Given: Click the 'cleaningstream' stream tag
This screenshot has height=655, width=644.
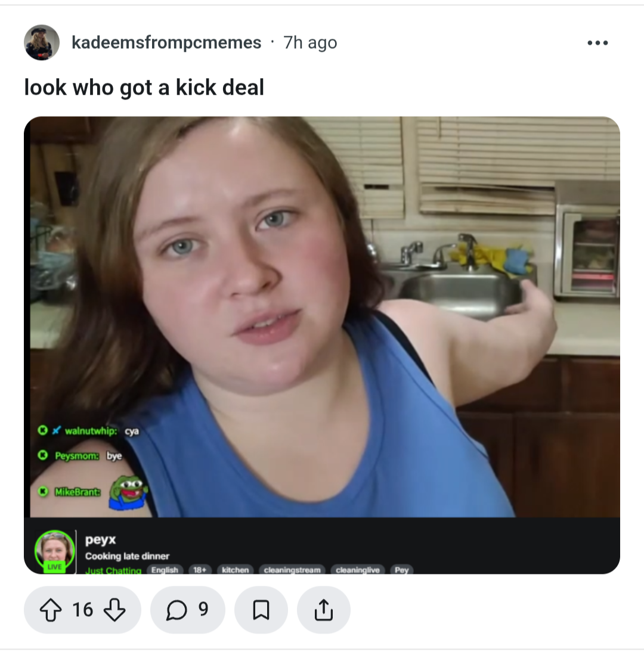Looking at the screenshot, I should [292, 570].
